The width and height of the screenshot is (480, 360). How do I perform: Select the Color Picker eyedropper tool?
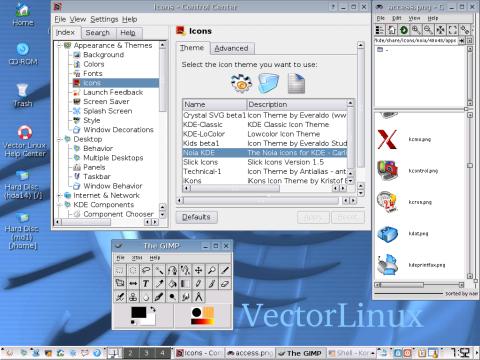[x=159, y=283]
